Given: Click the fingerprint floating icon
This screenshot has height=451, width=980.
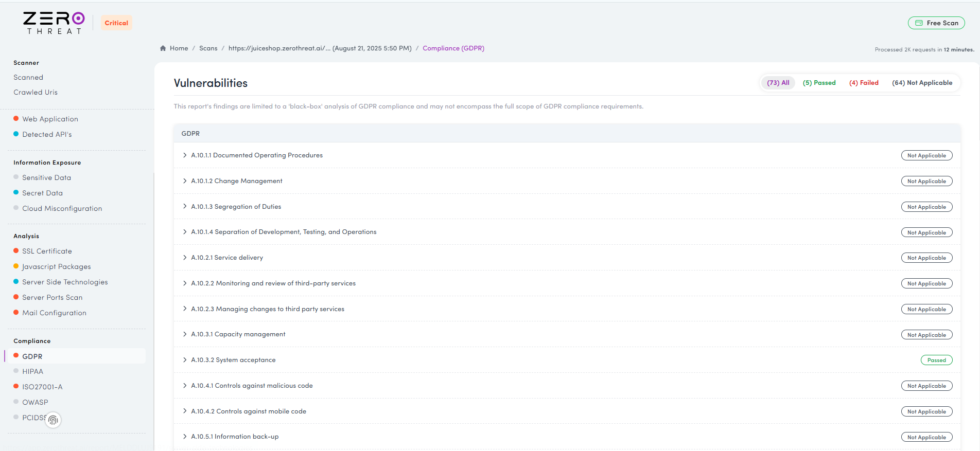Looking at the screenshot, I should pos(53,420).
